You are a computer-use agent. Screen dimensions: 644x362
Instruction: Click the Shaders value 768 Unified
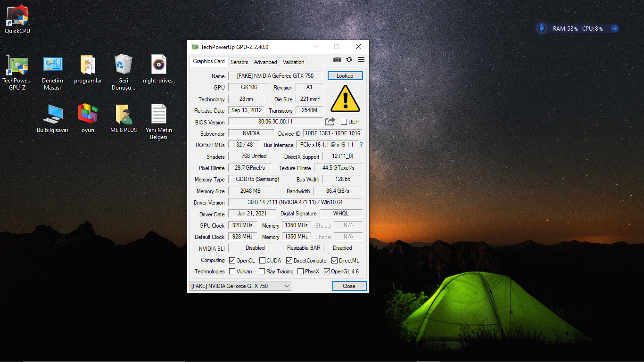pos(254,156)
